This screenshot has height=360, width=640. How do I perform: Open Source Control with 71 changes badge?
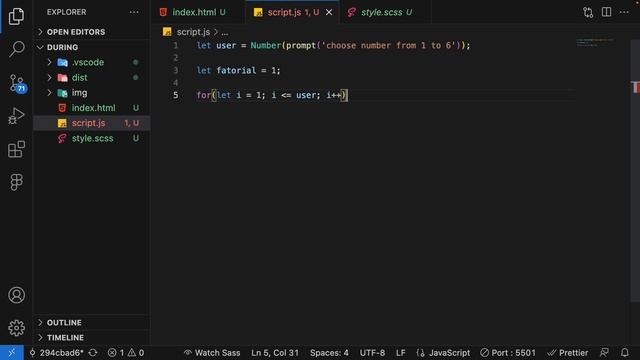17,83
